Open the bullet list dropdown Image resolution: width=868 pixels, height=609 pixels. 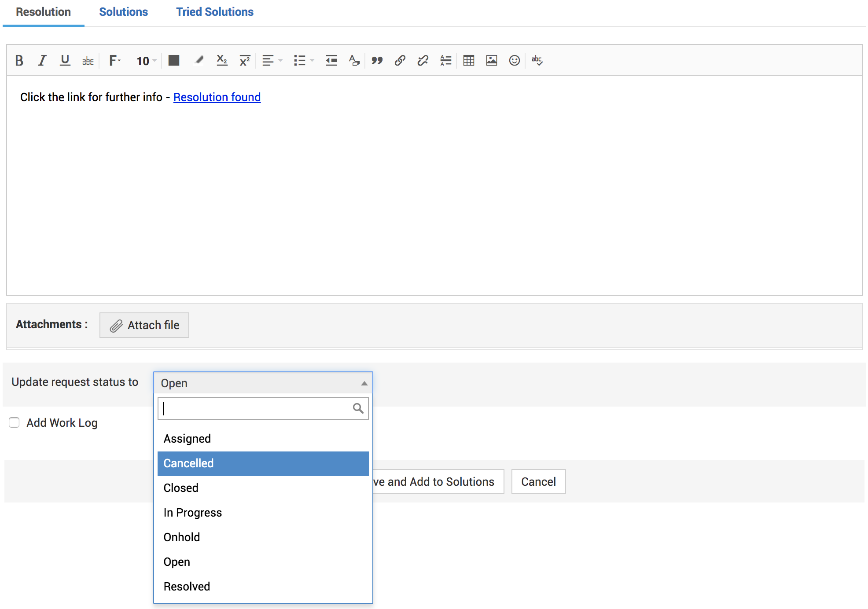(304, 60)
